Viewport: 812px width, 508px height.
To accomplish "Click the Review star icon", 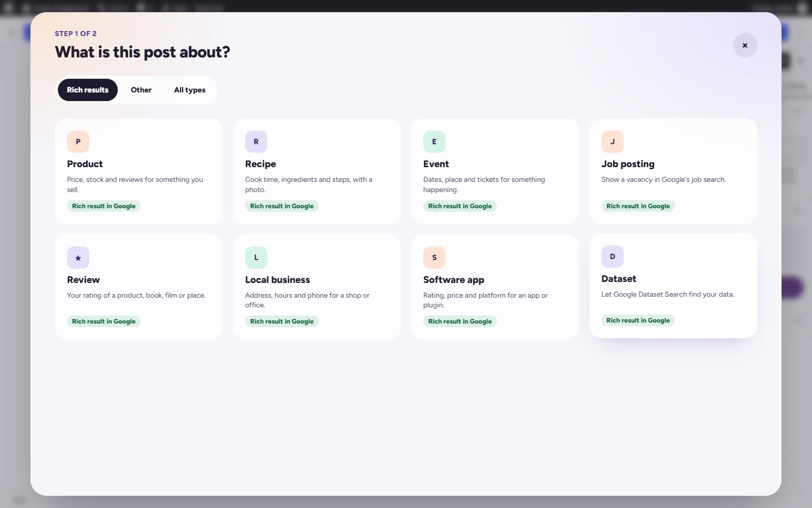I will pyautogui.click(x=78, y=258).
